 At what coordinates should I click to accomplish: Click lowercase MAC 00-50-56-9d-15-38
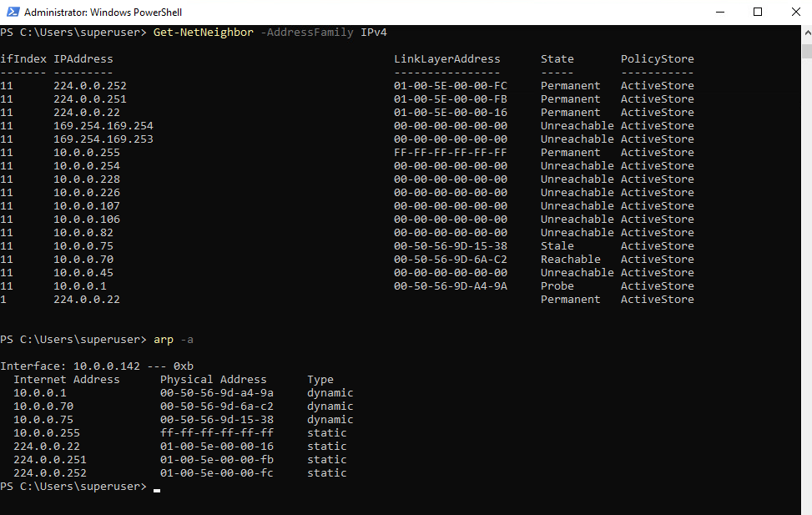(x=216, y=420)
